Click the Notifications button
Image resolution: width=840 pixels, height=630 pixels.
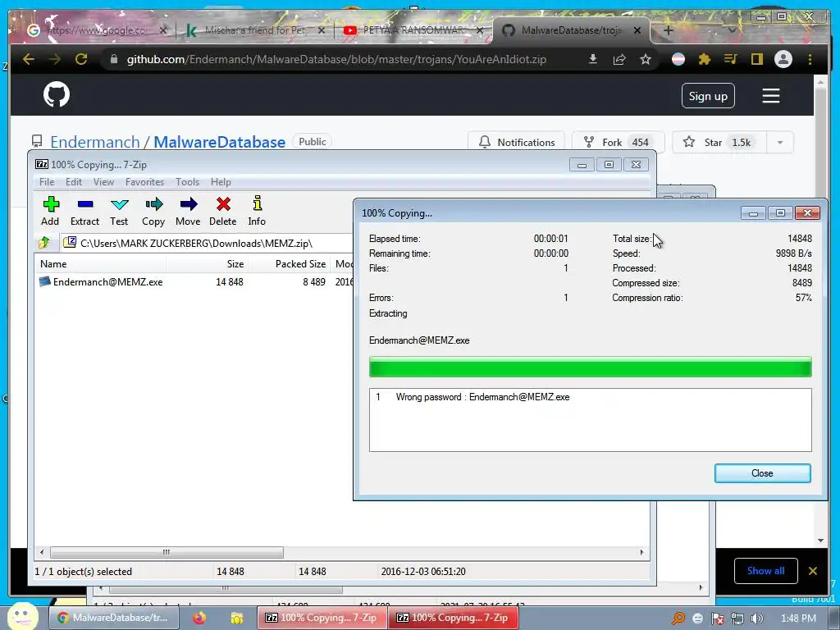click(517, 143)
